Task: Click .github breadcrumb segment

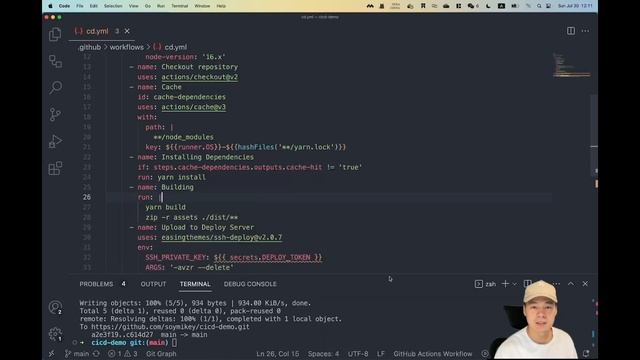Action: [x=89, y=47]
